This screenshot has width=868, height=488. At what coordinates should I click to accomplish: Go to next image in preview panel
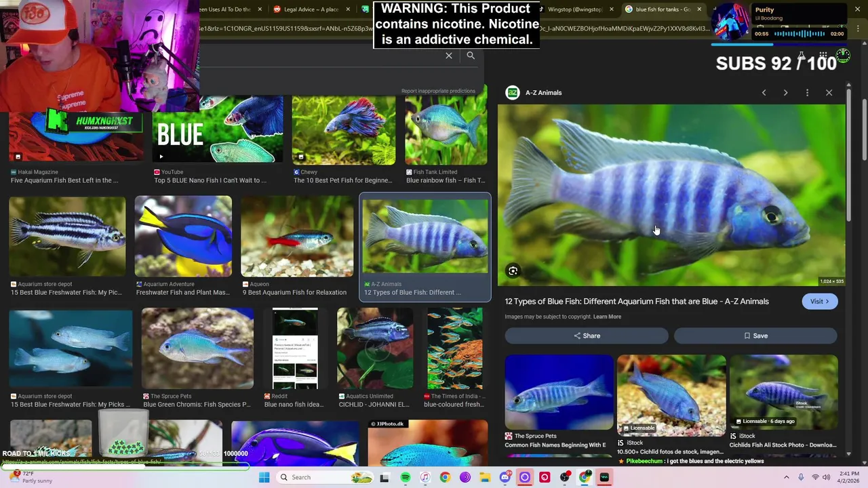[785, 93]
